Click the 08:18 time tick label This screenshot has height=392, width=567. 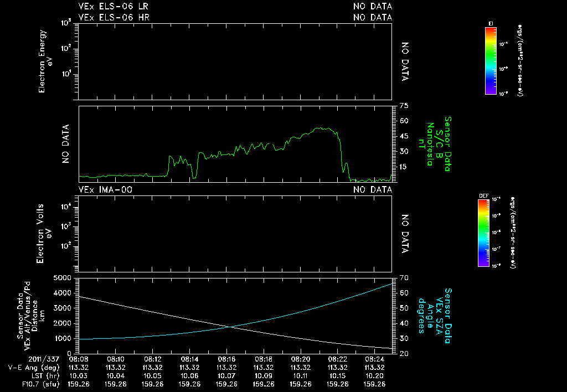click(x=263, y=359)
